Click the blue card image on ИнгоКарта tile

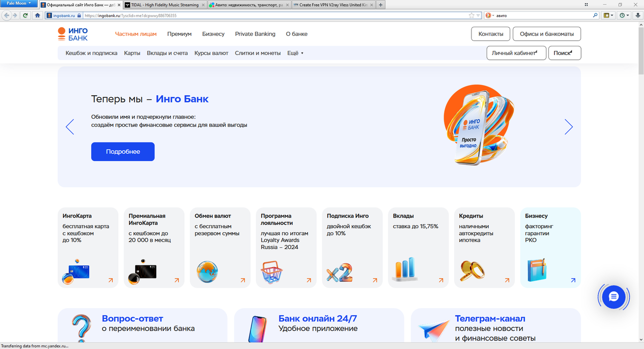click(75, 272)
